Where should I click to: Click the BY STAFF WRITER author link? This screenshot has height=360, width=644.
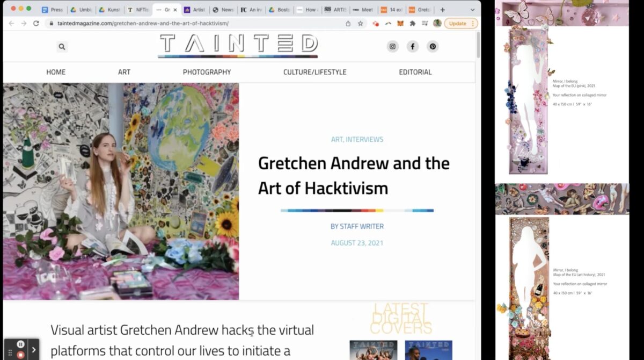pos(357,226)
